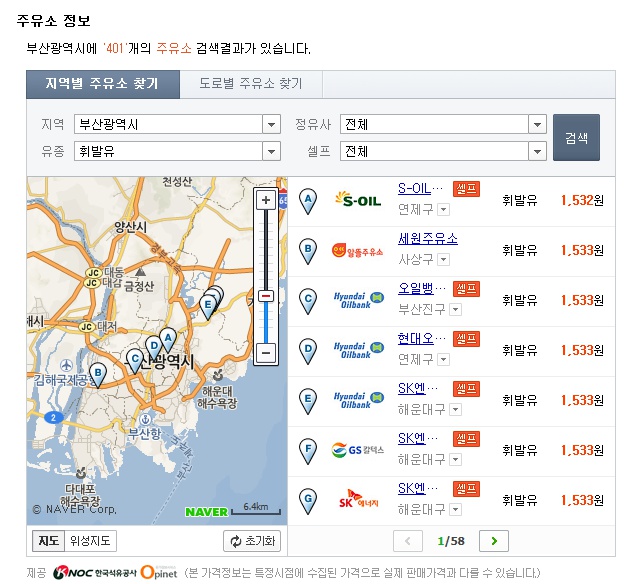Go to previous page of results
This screenshot has width=631, height=584.
408,541
